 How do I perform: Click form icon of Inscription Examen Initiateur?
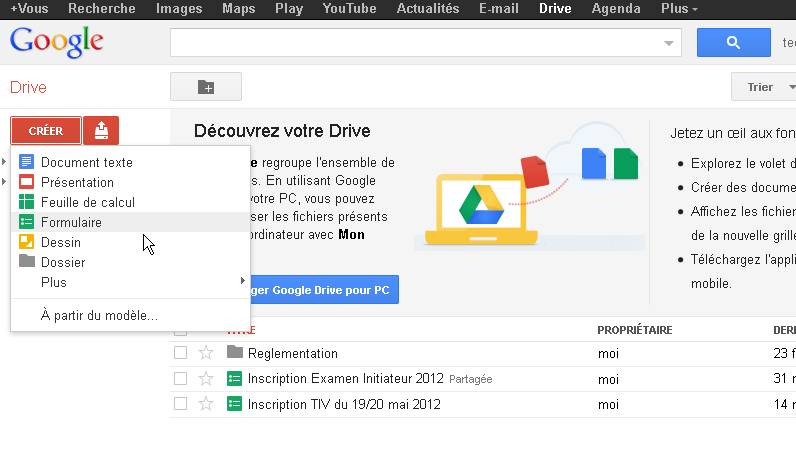235,378
